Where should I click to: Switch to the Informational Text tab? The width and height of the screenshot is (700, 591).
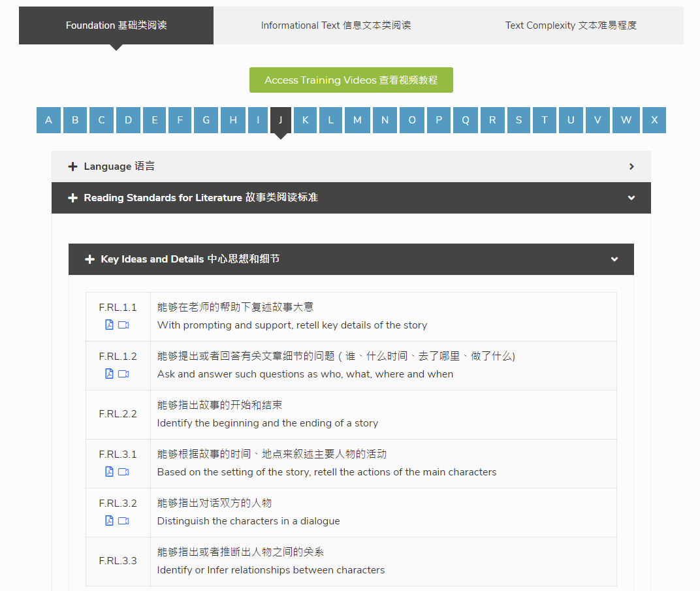pos(336,25)
